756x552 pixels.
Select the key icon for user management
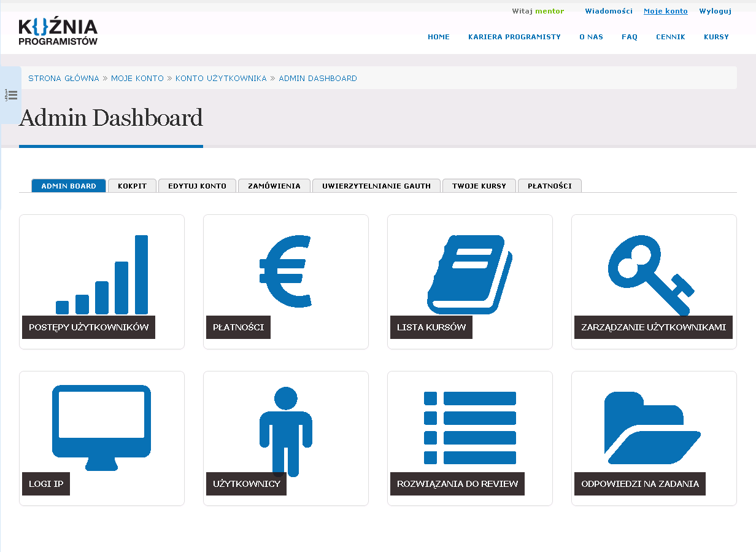(x=650, y=274)
